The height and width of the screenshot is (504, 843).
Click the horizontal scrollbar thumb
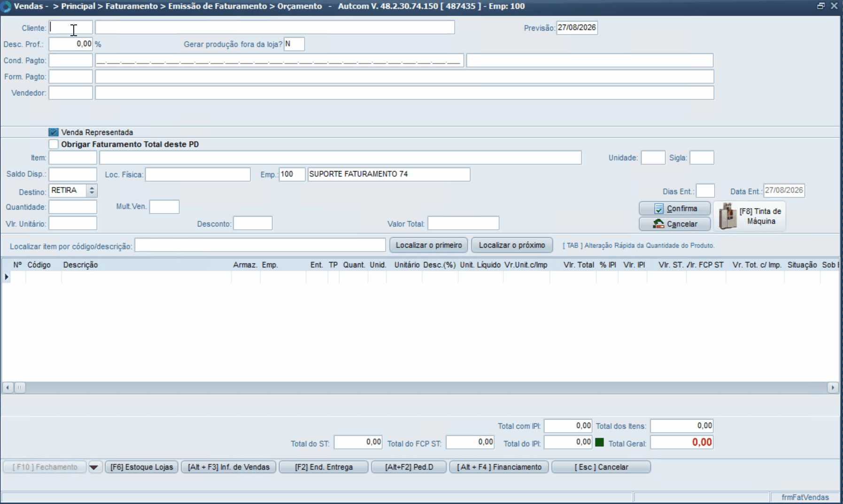[20, 388]
